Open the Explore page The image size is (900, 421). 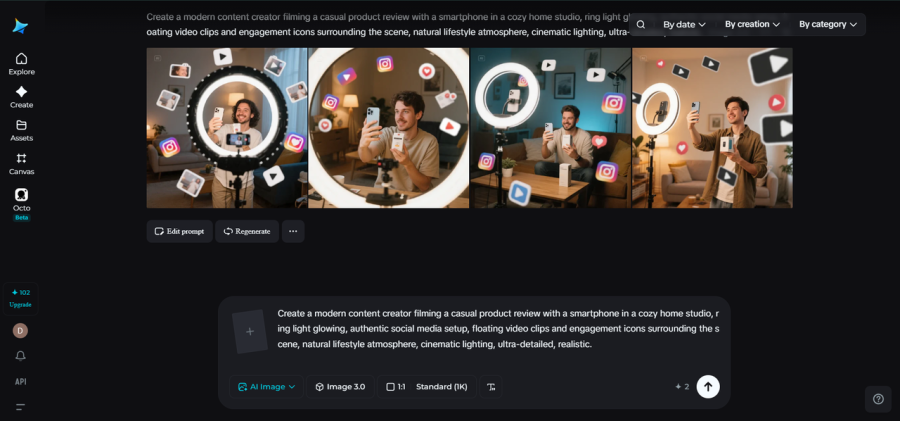point(21,64)
